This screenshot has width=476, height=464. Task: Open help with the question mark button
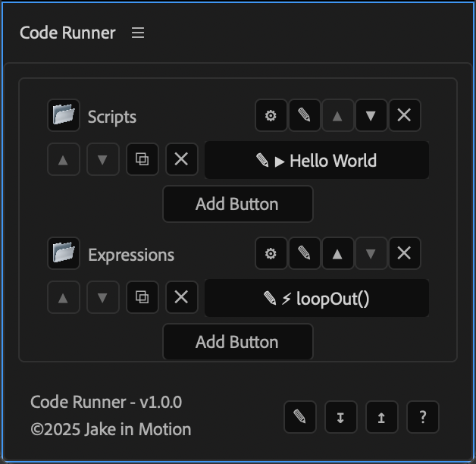pos(423,417)
